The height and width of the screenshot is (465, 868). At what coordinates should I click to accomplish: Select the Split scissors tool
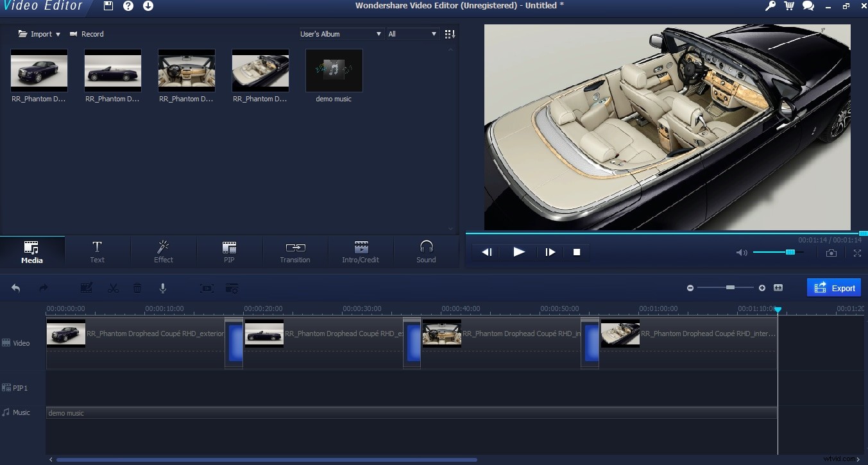(x=113, y=287)
